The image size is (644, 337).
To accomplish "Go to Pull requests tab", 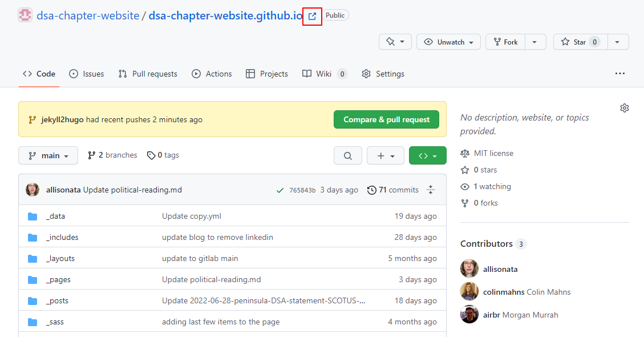I will tap(148, 74).
